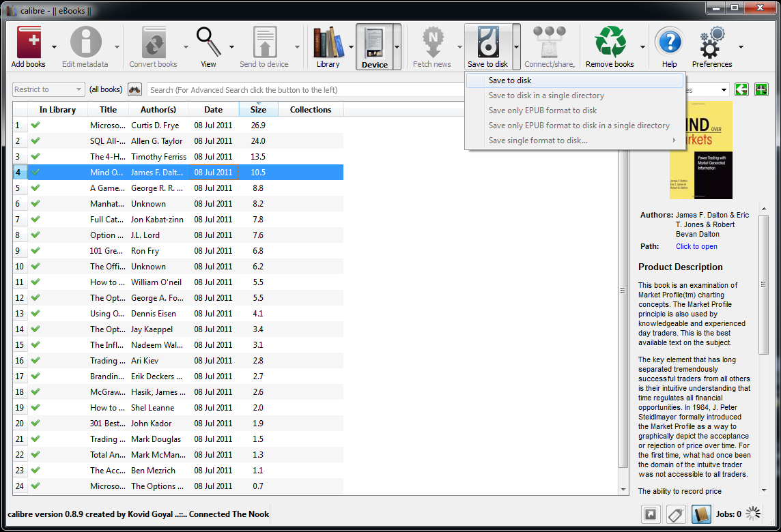
Task: Select the row by Timothy Ferriss
Action: (x=178, y=157)
